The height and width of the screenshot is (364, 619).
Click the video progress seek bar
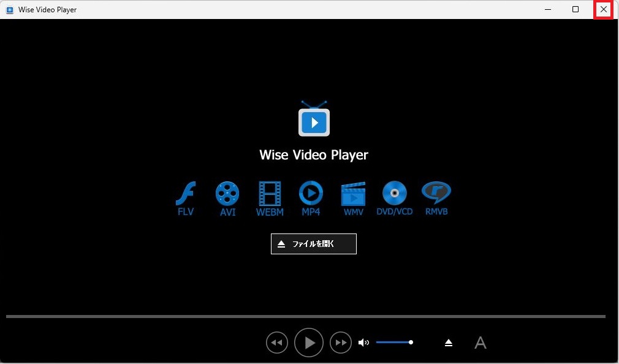305,316
